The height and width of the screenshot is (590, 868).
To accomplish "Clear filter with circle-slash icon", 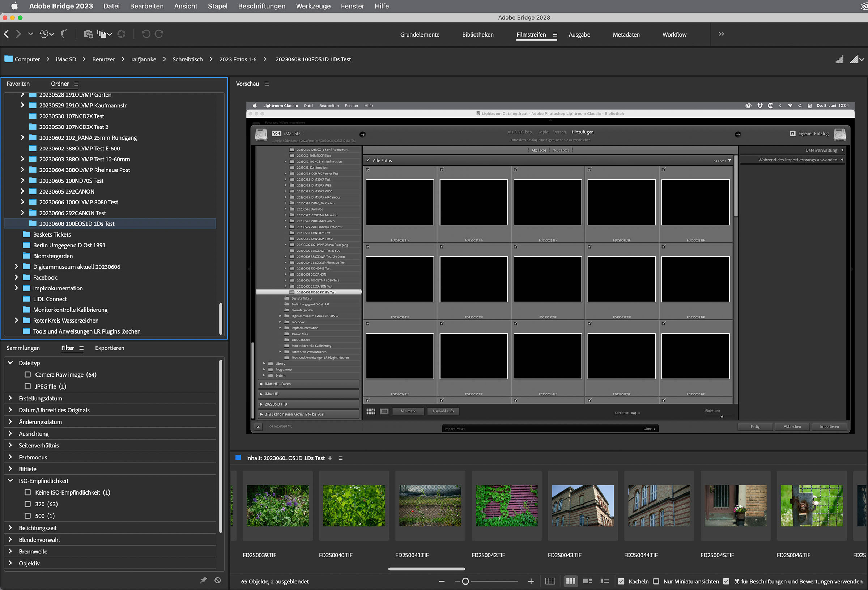I will (x=218, y=580).
